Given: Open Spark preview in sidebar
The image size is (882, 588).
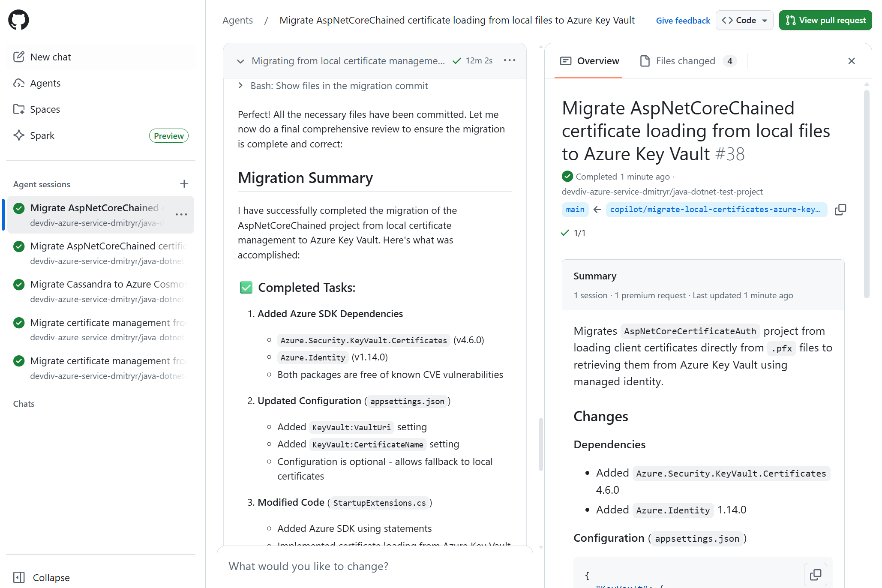Looking at the screenshot, I should (42, 135).
